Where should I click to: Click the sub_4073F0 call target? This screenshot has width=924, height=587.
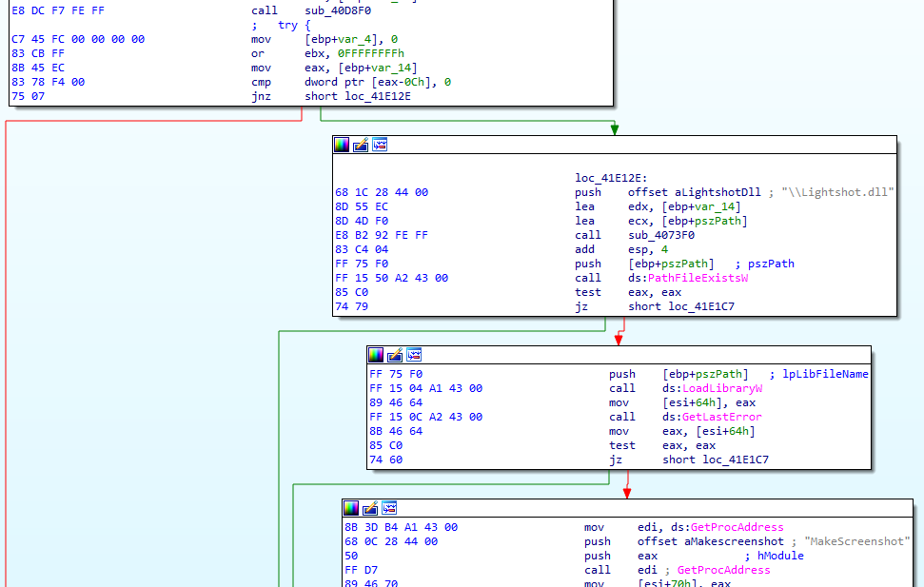[661, 235]
